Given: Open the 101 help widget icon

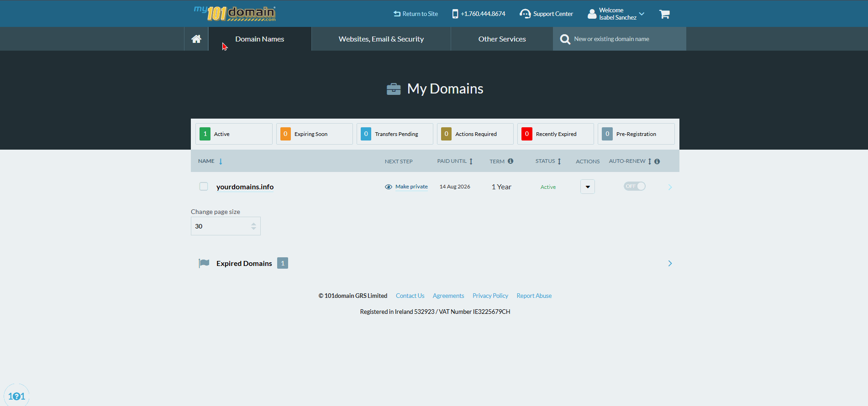Looking at the screenshot, I should point(16,396).
